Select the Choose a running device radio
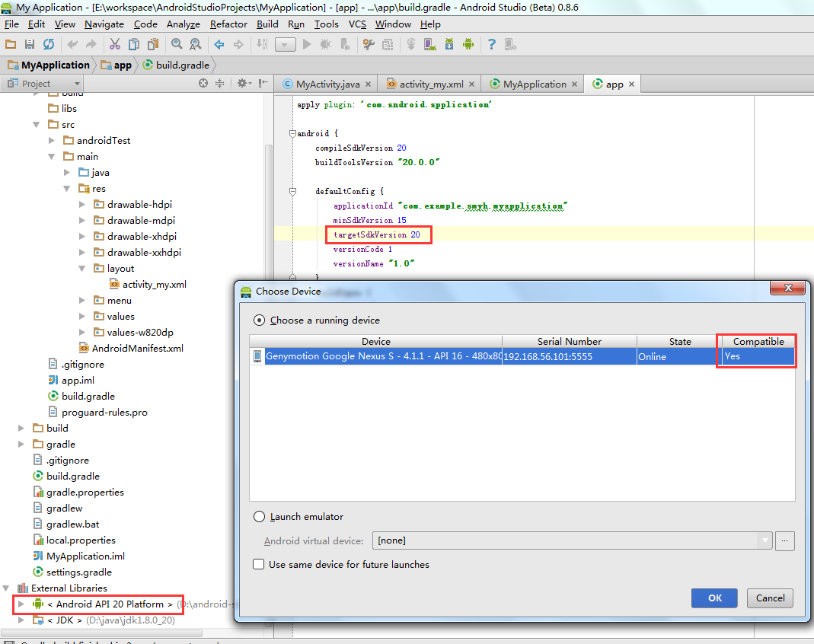The width and height of the screenshot is (814, 644). [x=259, y=320]
